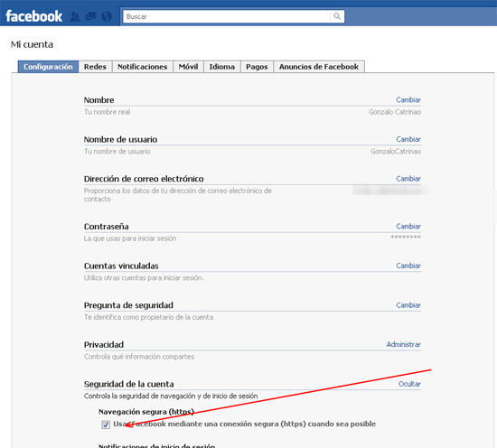Open the friend requests icon
The width and height of the screenshot is (497, 448).
click(x=75, y=16)
